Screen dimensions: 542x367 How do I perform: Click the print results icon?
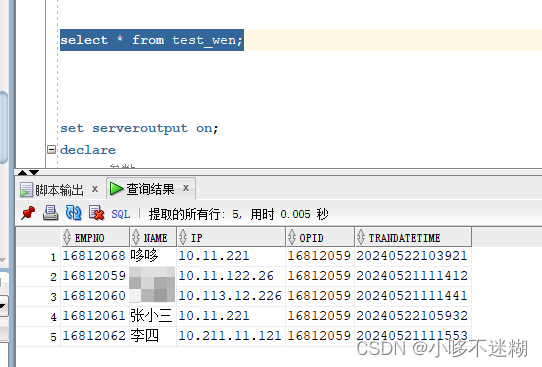[50, 213]
